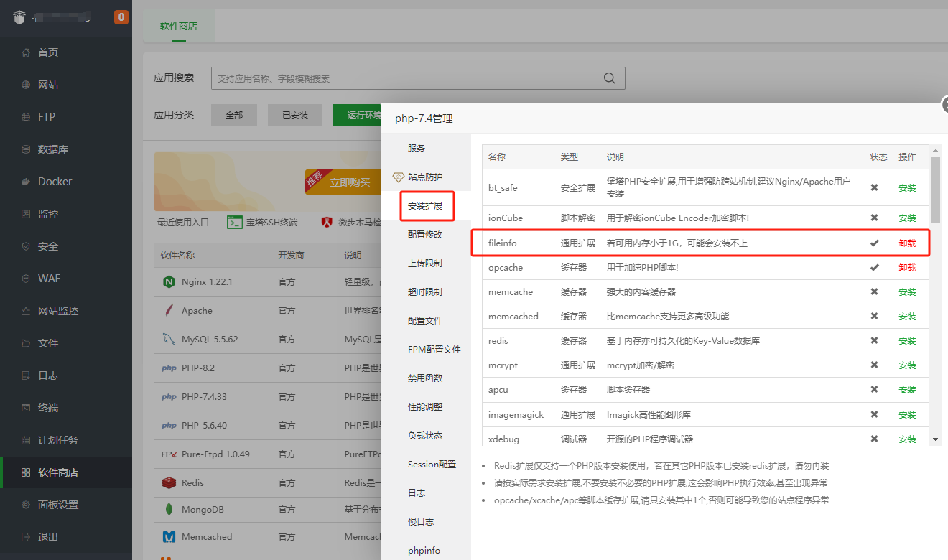Filter apps by 运行环境 category
The image size is (948, 560).
pyautogui.click(x=357, y=115)
